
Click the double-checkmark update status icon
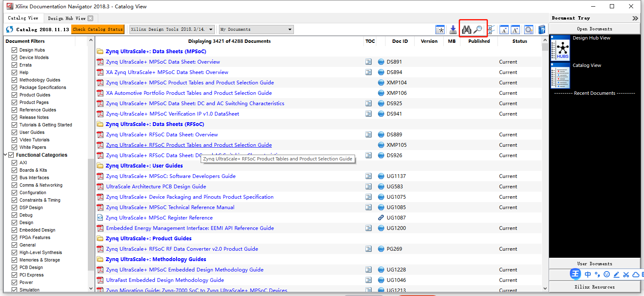(492, 29)
